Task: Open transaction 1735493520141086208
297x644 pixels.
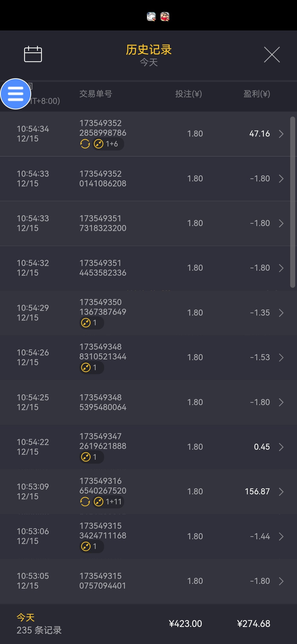Action: click(x=103, y=179)
